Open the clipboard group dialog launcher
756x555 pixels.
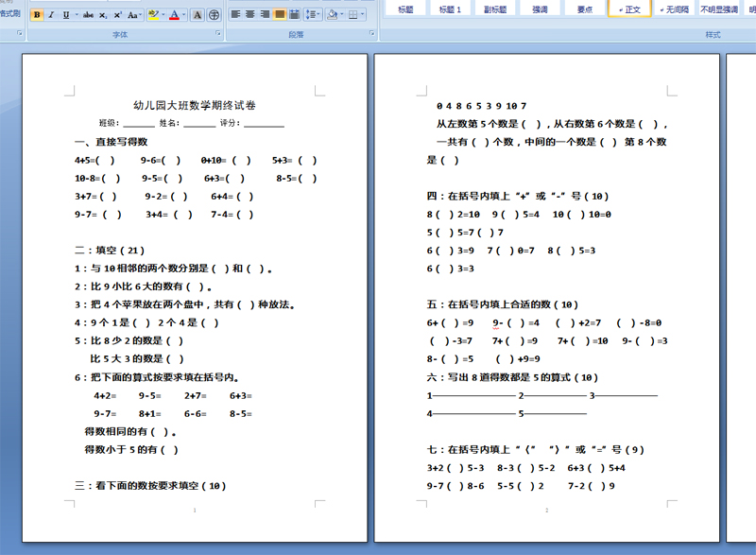pos(19,34)
